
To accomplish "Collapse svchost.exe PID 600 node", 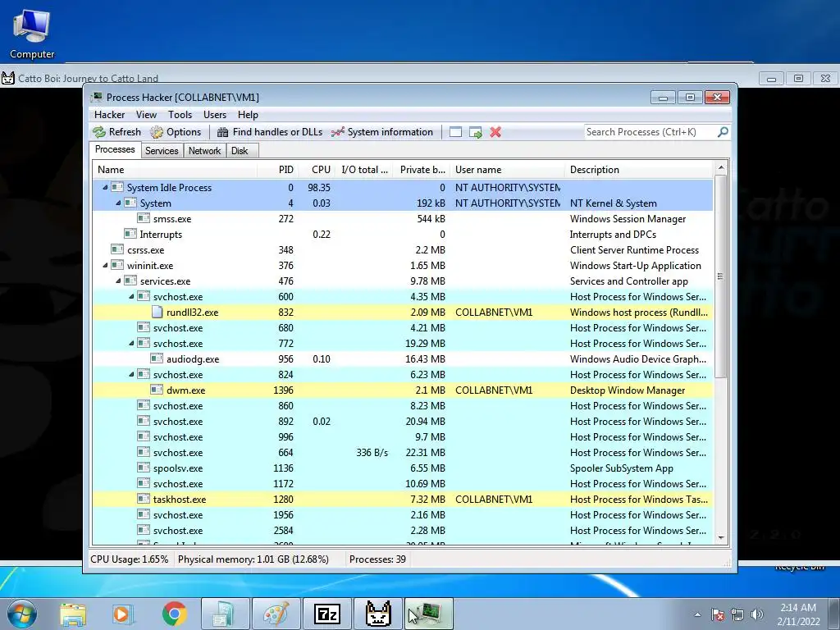I will point(132,296).
